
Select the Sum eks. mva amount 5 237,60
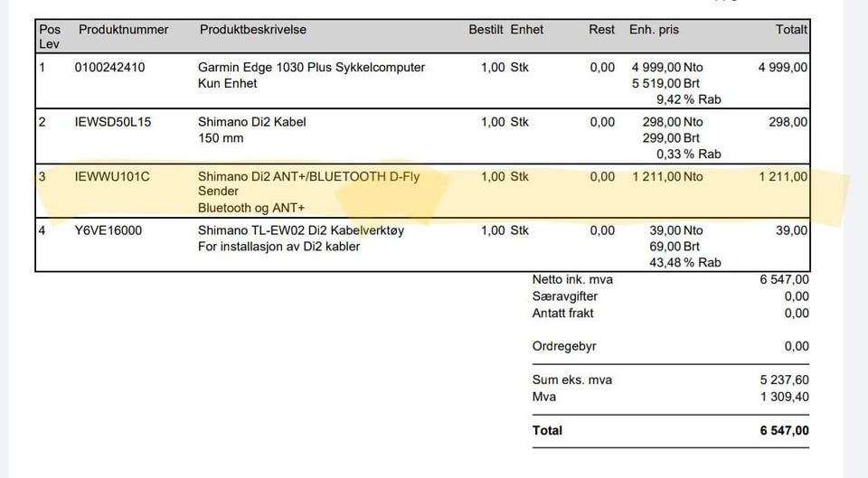coord(785,380)
